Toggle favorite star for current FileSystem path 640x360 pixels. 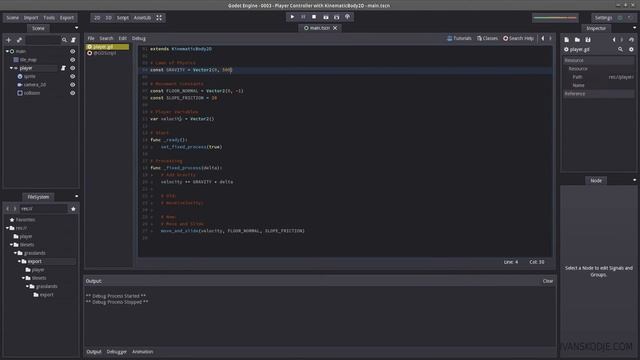[73, 209]
